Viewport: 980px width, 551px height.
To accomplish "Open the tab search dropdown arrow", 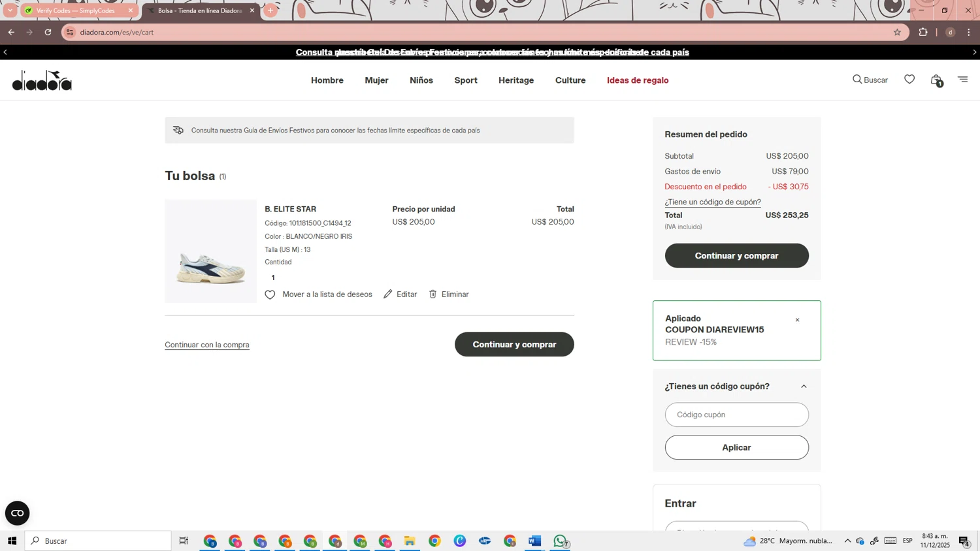I will coord(10,10).
